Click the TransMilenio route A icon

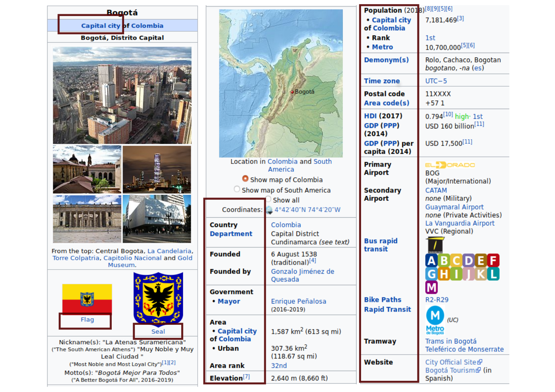click(x=431, y=261)
